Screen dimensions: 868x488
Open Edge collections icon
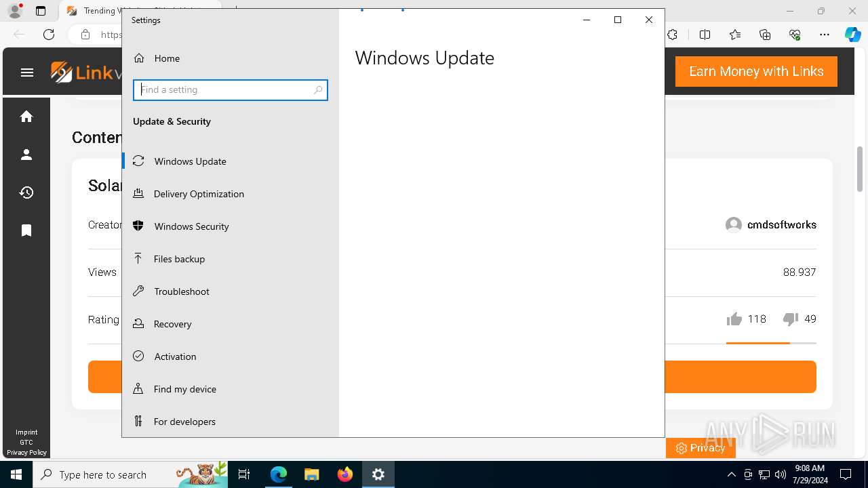765,35
